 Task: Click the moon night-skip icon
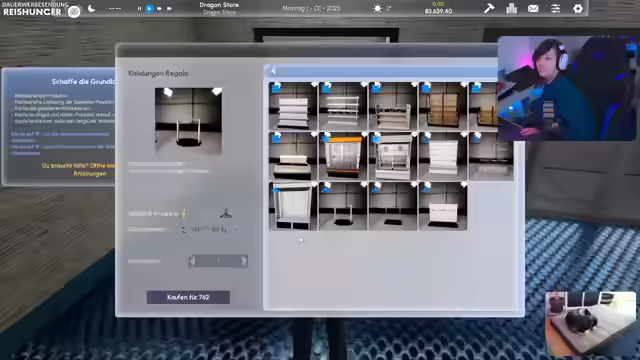click(x=91, y=9)
